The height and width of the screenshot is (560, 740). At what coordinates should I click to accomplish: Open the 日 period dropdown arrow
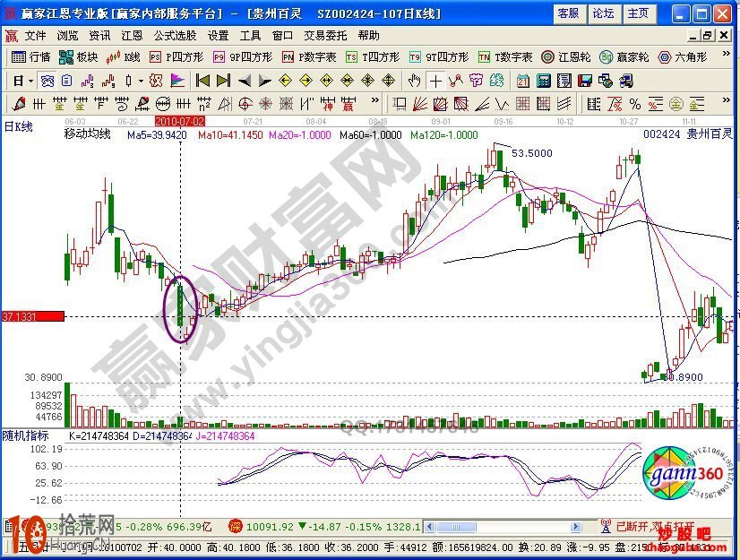point(30,82)
